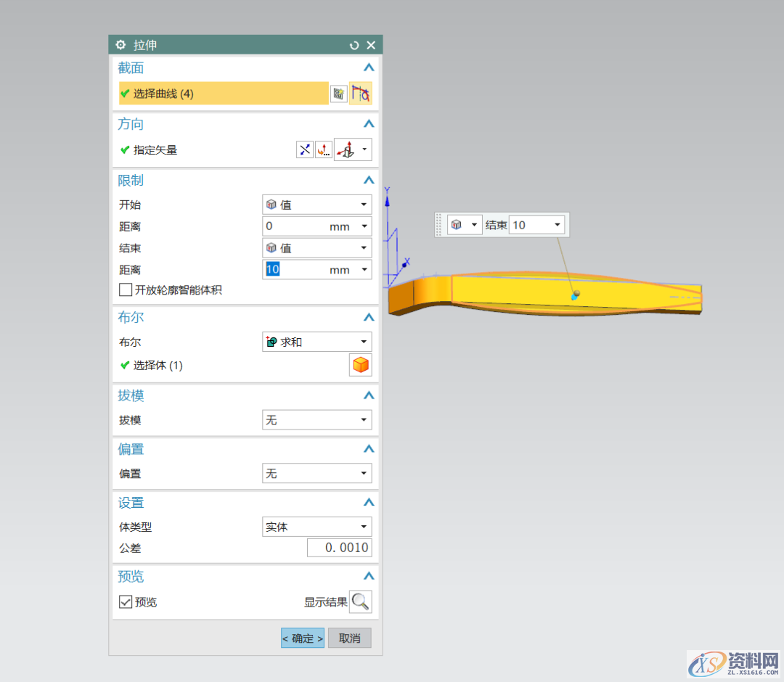Open the 体类型 实体 dropdown
Image resolution: width=784 pixels, height=682 pixels.
(x=317, y=527)
